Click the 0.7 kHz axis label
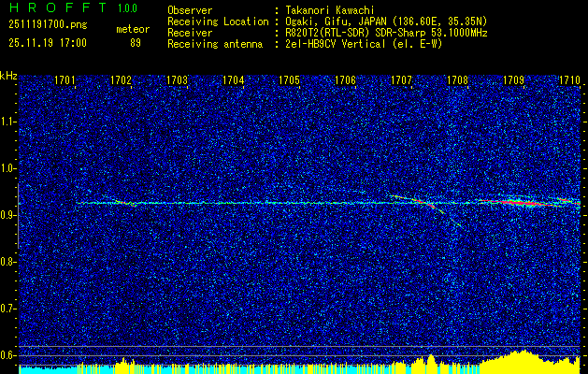 tap(7, 309)
